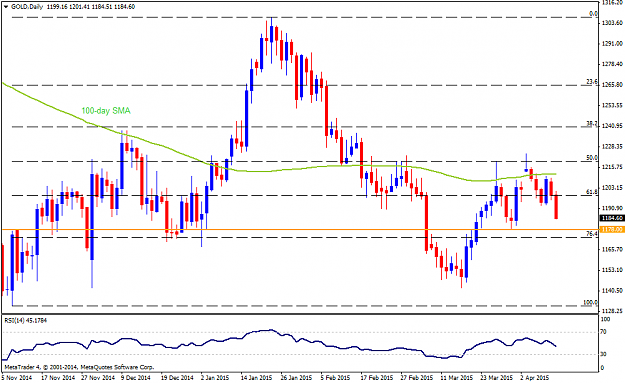This screenshot has width=625, height=383.
Task: Select the OHLC values 1199.16 1201.41 1184.51 1184.60
Action: pos(90,7)
